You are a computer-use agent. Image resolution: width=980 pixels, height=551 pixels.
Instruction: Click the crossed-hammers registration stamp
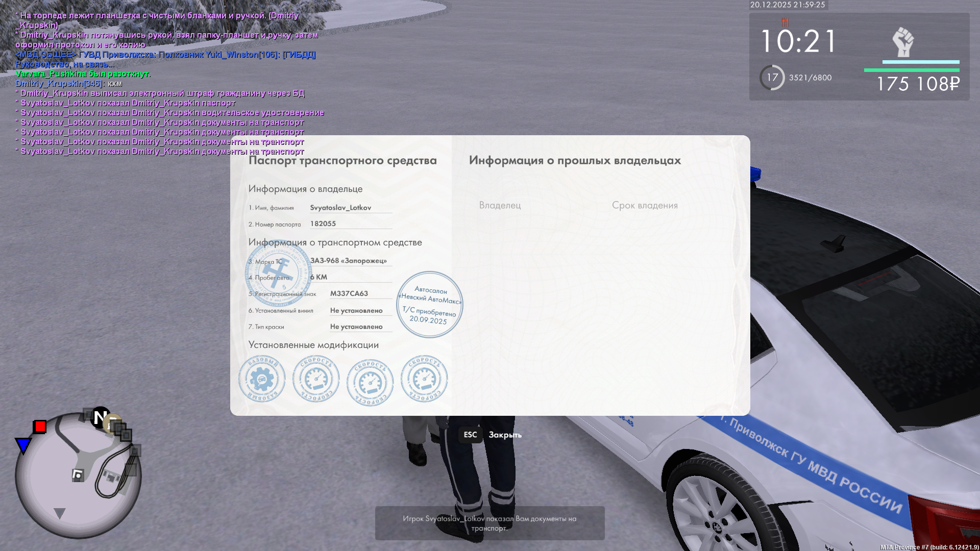click(x=279, y=273)
